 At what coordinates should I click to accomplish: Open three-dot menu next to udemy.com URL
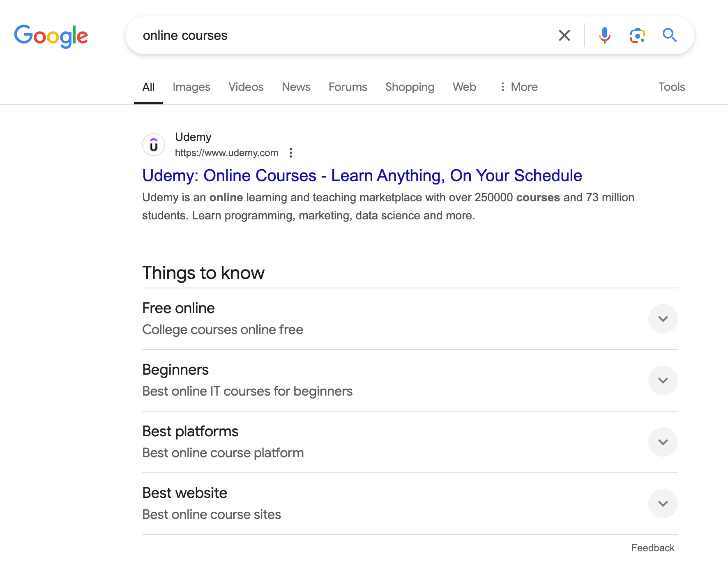tap(291, 153)
